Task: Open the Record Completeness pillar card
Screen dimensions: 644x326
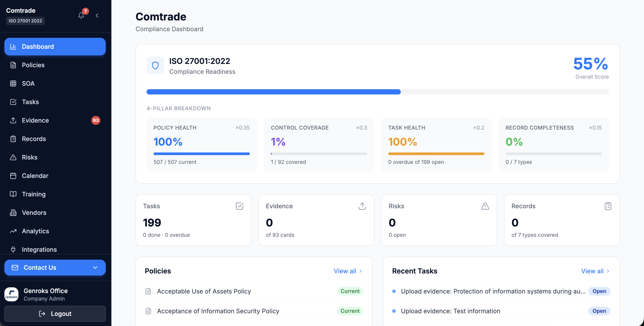Action: tap(553, 145)
